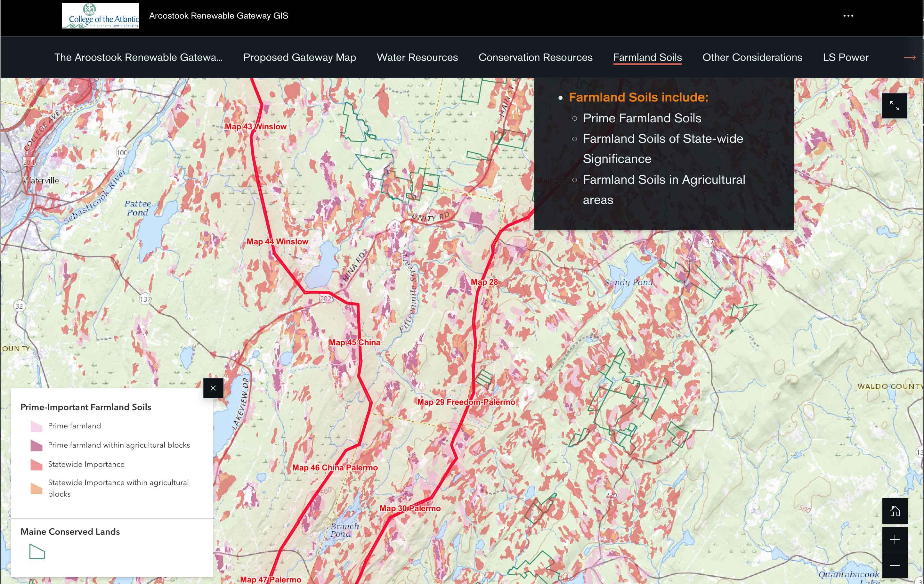Reset map to home extent
The width and height of the screenshot is (924, 584).
(895, 511)
